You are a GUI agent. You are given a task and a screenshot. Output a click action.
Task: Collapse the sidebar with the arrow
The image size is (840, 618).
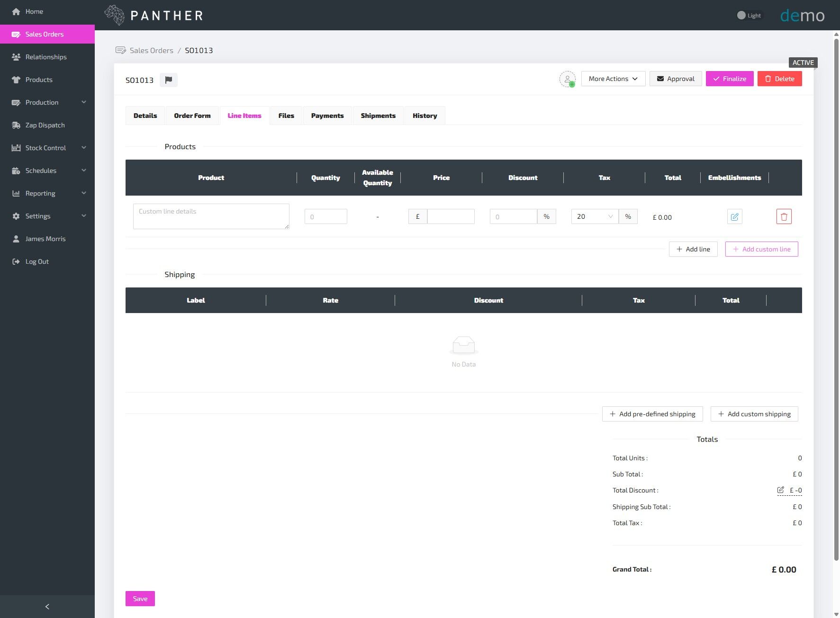(x=47, y=607)
